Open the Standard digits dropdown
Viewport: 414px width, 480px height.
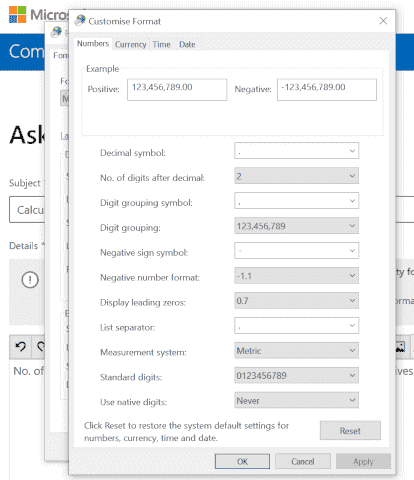296,375
